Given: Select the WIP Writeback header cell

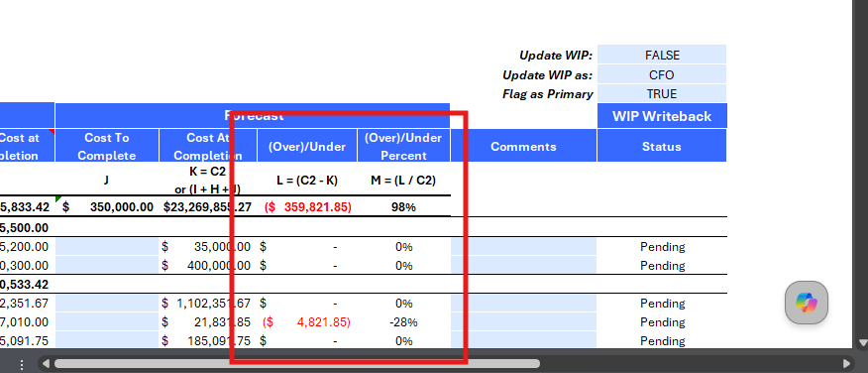Looking at the screenshot, I should [x=662, y=116].
